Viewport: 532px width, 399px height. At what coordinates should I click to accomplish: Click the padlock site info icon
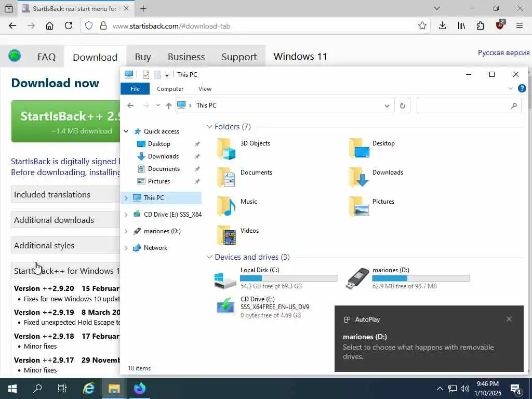[103, 26]
